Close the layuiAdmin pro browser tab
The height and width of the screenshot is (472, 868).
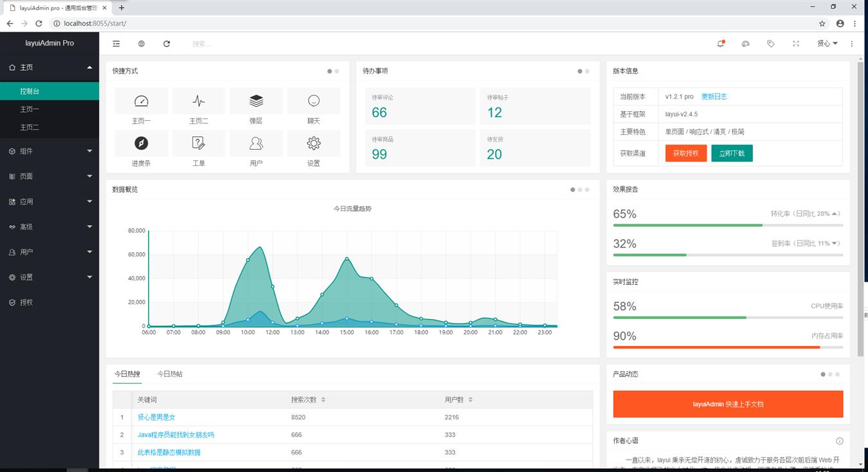point(104,8)
